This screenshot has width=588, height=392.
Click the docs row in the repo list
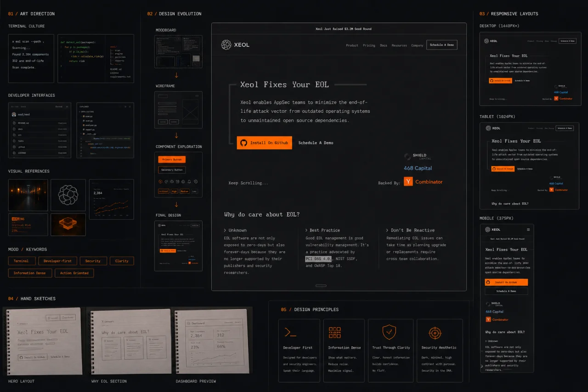(40, 129)
